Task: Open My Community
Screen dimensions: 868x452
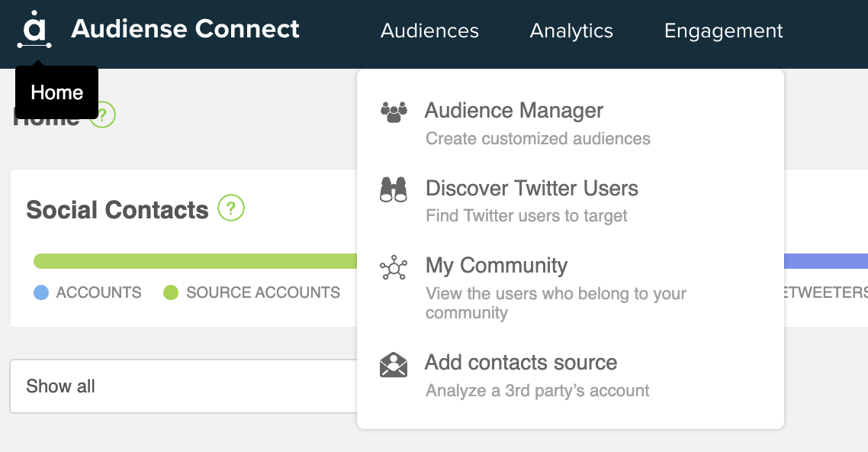Action: [x=496, y=266]
